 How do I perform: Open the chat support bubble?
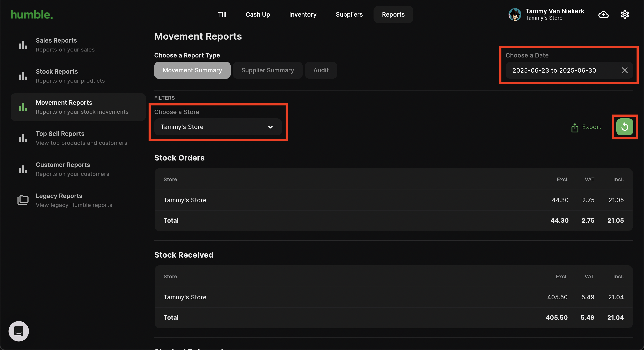(19, 331)
